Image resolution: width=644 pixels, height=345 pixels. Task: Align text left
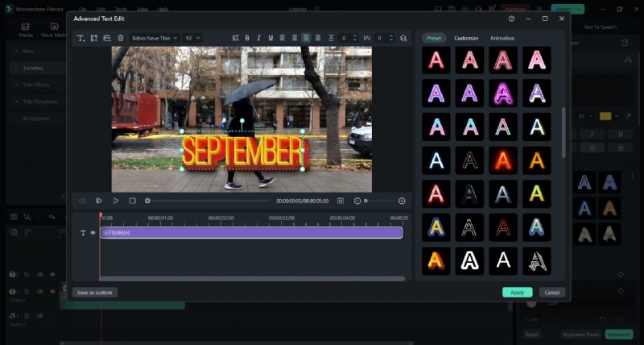click(283, 38)
